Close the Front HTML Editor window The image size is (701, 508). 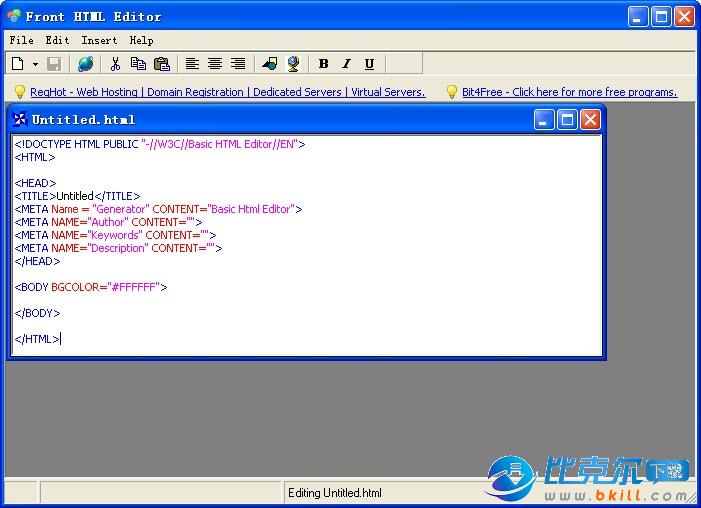point(684,17)
